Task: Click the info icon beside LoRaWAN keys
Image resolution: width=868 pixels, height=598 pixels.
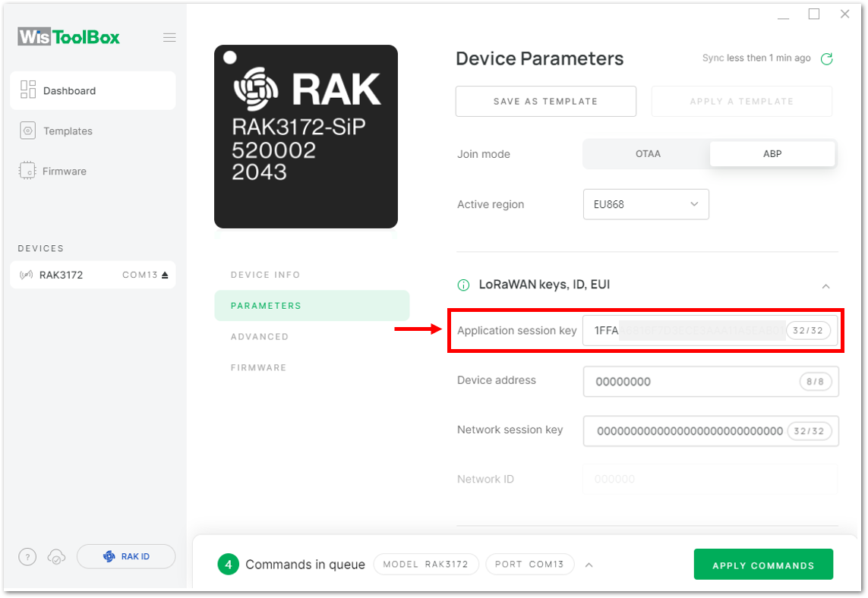Action: tap(463, 285)
